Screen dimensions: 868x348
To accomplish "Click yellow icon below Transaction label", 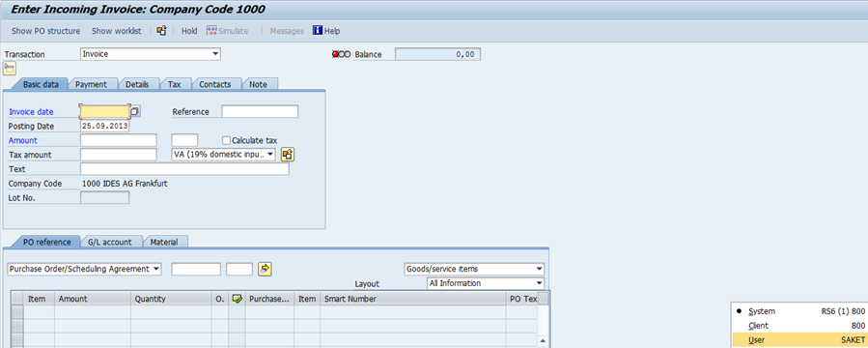I will pos(10,69).
